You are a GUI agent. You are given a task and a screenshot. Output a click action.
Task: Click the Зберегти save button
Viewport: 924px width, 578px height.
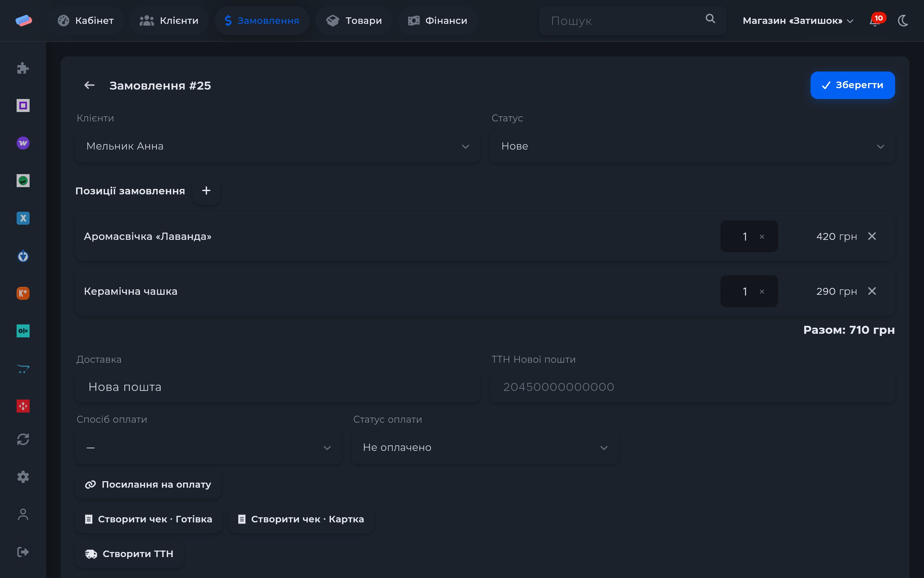[x=853, y=85]
